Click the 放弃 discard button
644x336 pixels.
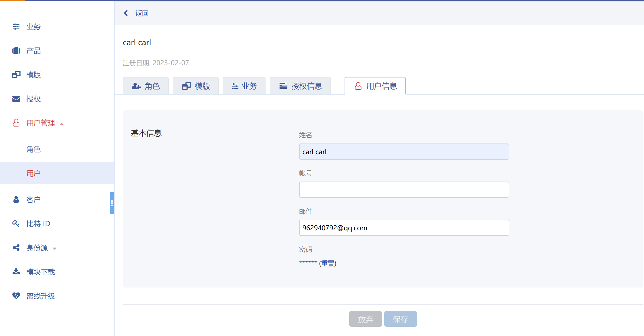click(366, 319)
